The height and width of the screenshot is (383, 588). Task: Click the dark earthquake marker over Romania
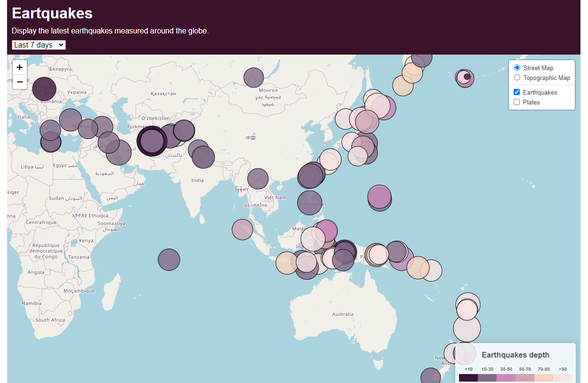pyautogui.click(x=44, y=89)
